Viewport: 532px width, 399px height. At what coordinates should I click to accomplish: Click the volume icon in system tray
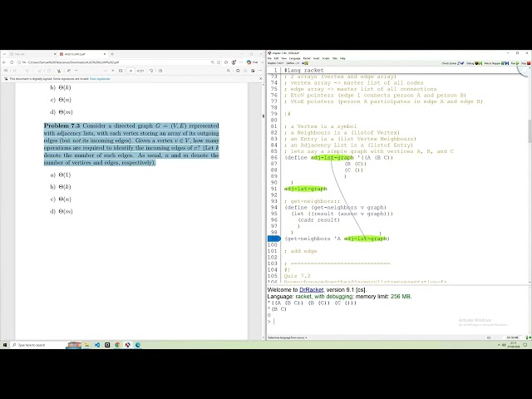(504, 345)
